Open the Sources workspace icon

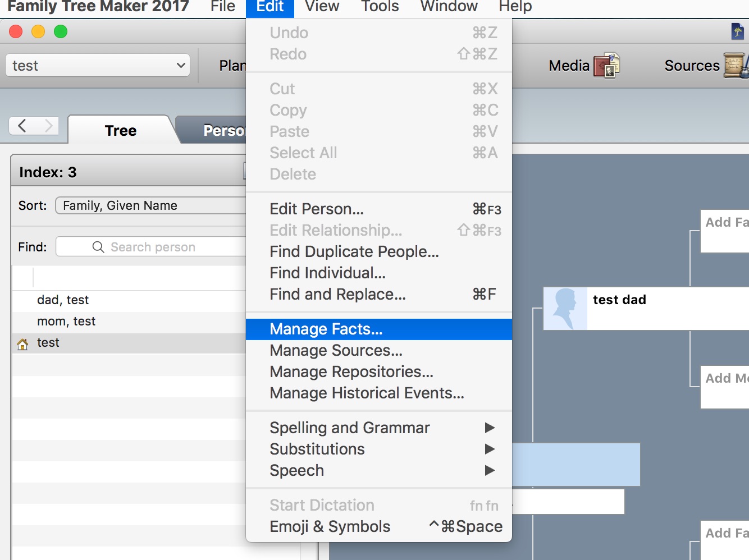pyautogui.click(x=736, y=66)
